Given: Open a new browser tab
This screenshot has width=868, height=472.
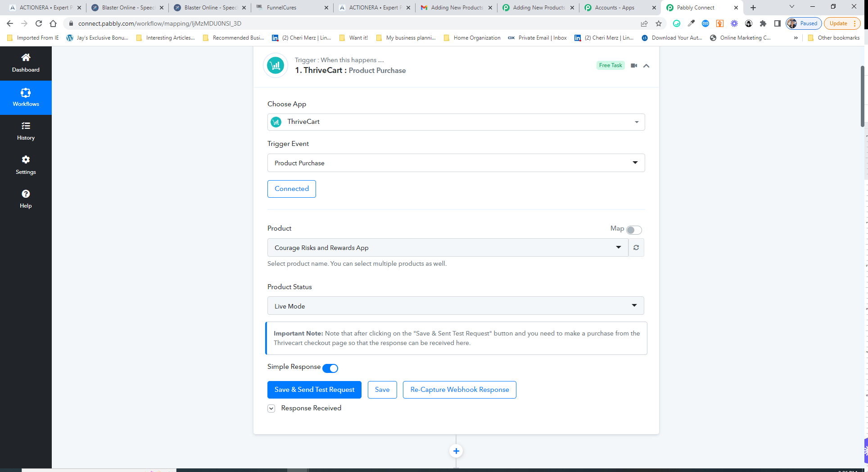Looking at the screenshot, I should pyautogui.click(x=753, y=8).
